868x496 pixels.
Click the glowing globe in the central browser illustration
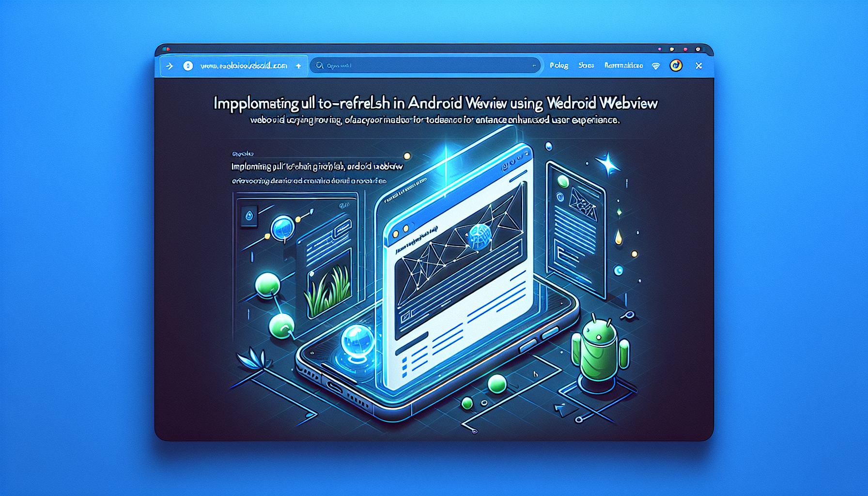479,237
